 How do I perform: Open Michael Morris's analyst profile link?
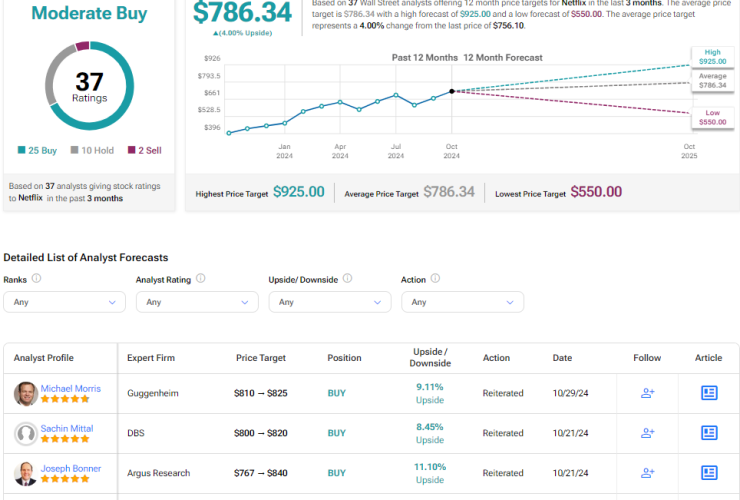click(70, 389)
